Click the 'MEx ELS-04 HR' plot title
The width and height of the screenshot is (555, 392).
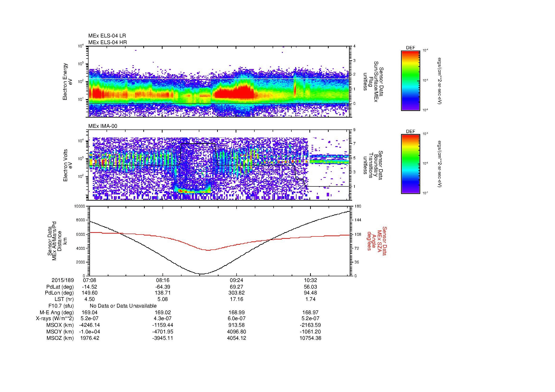(x=107, y=42)
